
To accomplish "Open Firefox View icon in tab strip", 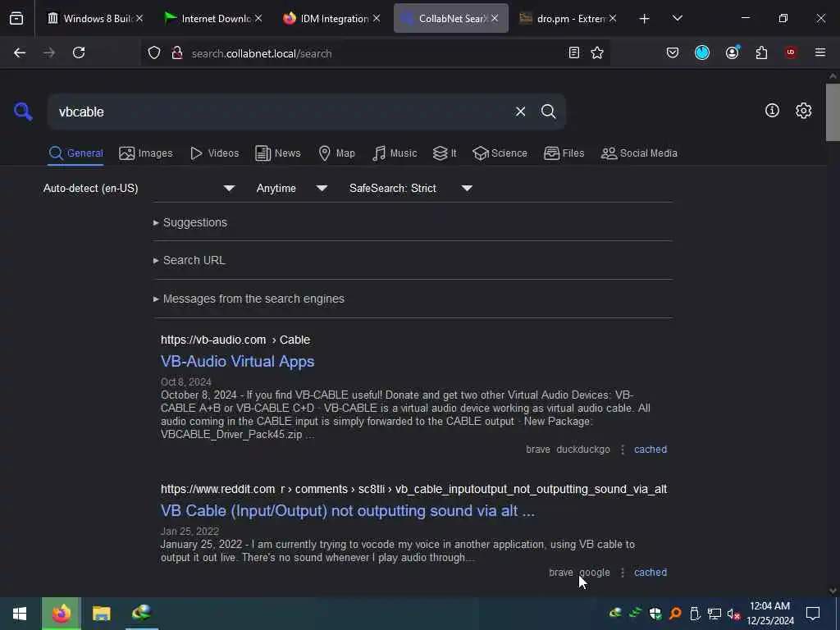I will click(x=16, y=18).
